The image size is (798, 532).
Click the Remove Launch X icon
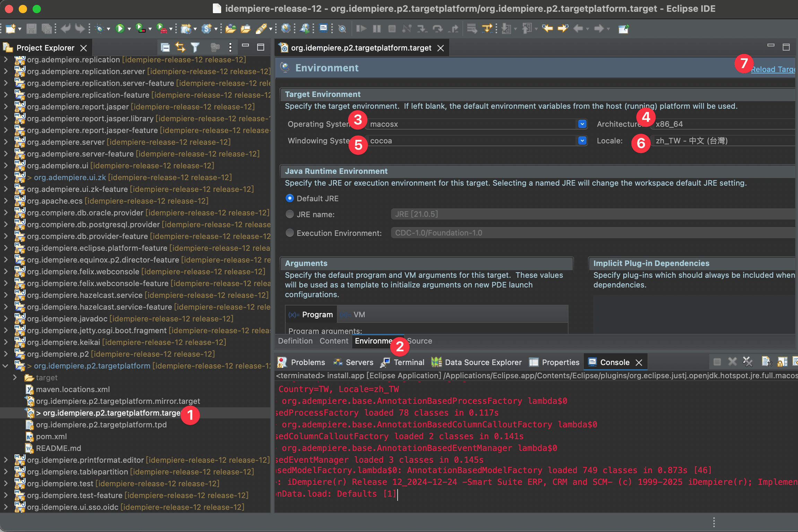[x=732, y=362]
